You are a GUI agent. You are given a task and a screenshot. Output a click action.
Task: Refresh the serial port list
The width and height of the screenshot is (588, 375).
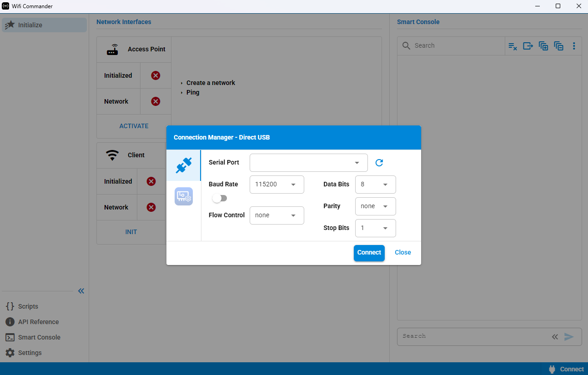[x=379, y=163]
